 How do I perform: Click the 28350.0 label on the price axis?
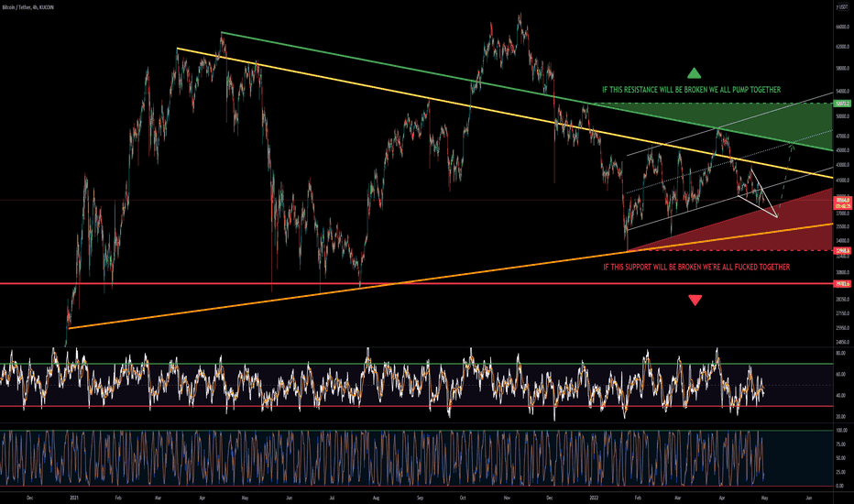click(843, 299)
